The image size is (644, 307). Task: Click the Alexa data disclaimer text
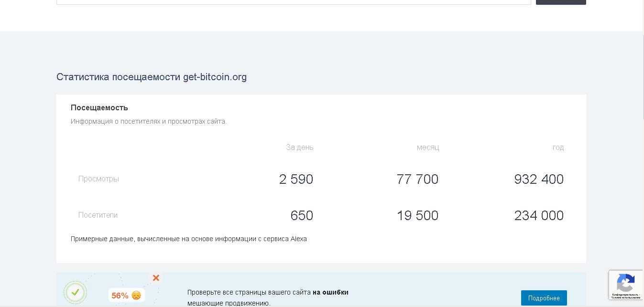click(x=189, y=239)
